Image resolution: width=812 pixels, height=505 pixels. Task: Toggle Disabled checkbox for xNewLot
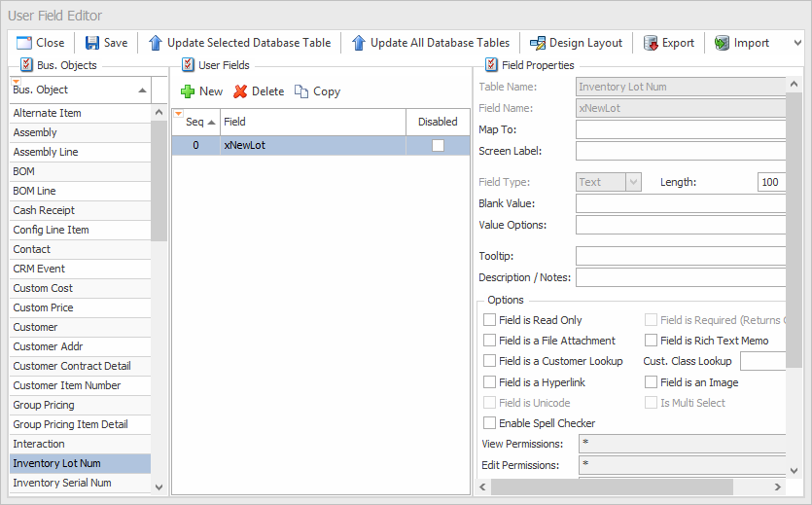[x=438, y=145]
